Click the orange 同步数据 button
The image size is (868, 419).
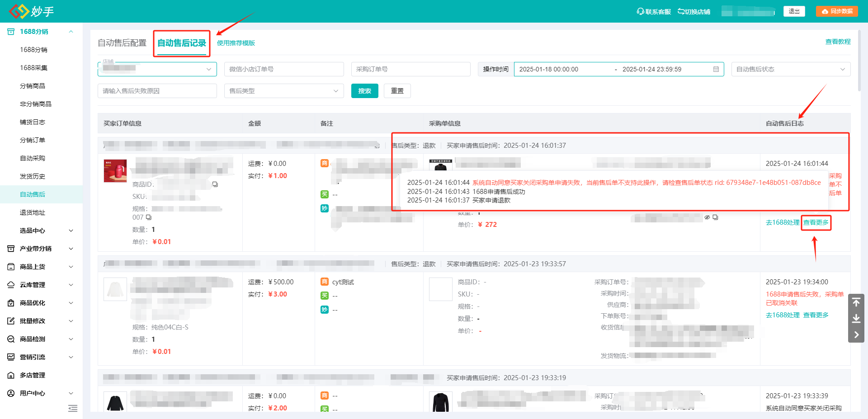pyautogui.click(x=837, y=11)
